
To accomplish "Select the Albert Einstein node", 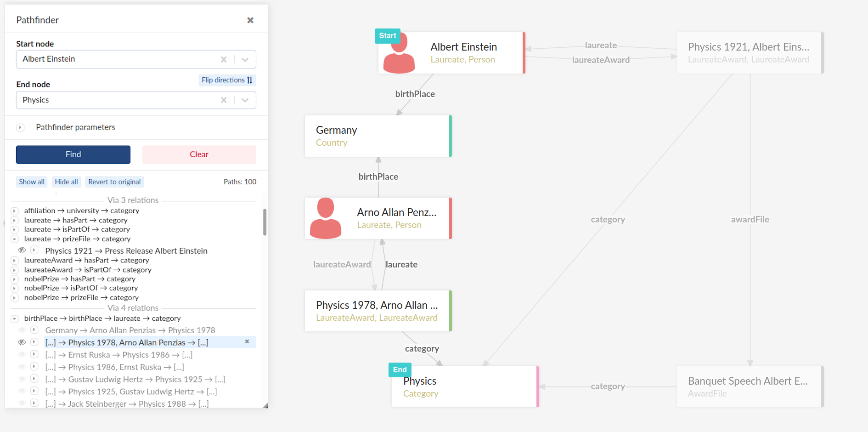I will 451,53.
